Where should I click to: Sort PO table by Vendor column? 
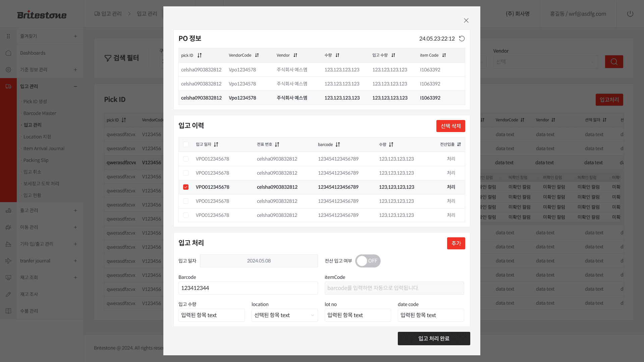(x=296, y=55)
